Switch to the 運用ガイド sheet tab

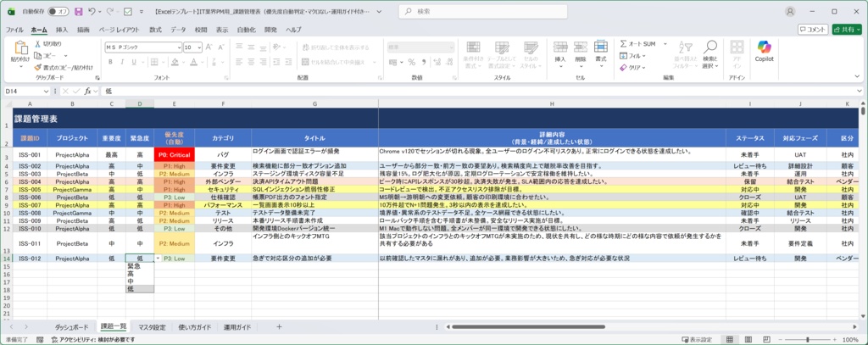click(237, 327)
